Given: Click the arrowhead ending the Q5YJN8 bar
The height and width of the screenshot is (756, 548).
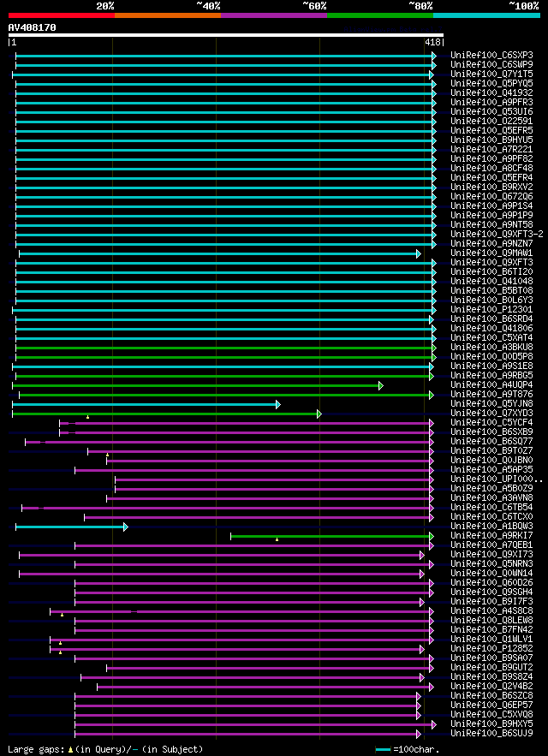Looking at the screenshot, I should click(x=278, y=404).
